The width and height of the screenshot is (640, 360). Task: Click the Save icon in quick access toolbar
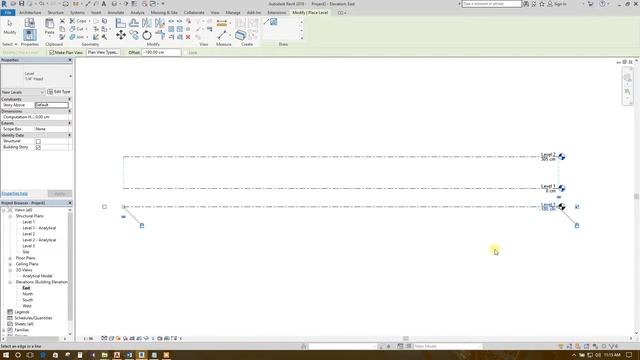click(x=21, y=4)
